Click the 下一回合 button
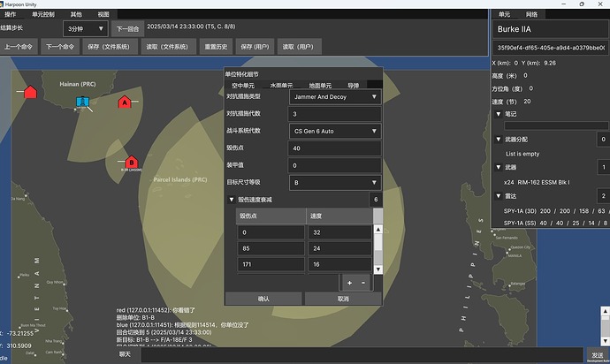 [x=127, y=29]
